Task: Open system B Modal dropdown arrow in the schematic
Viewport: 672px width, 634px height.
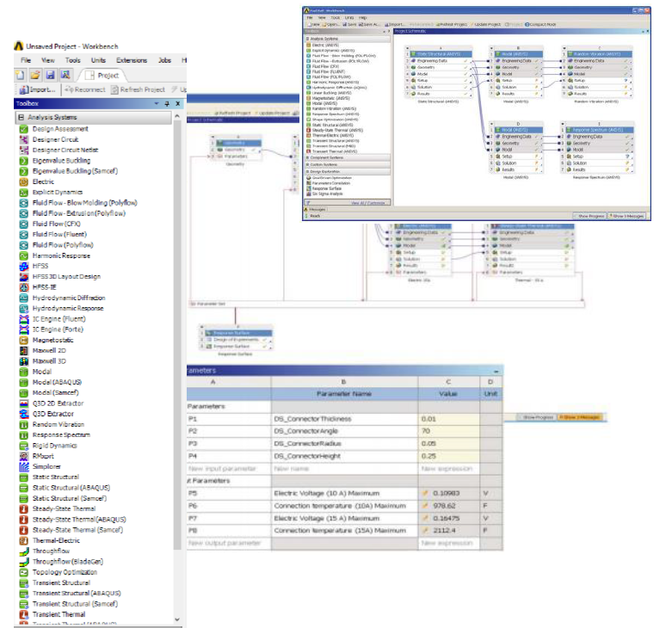Action: pyautogui.click(x=491, y=48)
